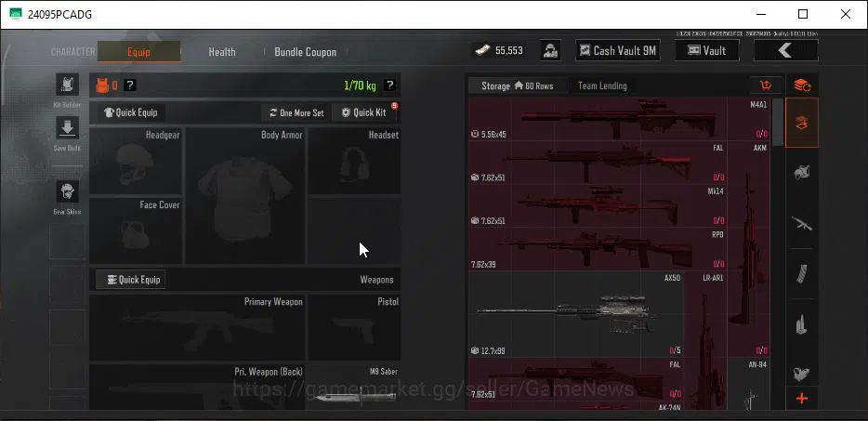
Task: Select the empty Headgear slot
Action: pos(136,161)
